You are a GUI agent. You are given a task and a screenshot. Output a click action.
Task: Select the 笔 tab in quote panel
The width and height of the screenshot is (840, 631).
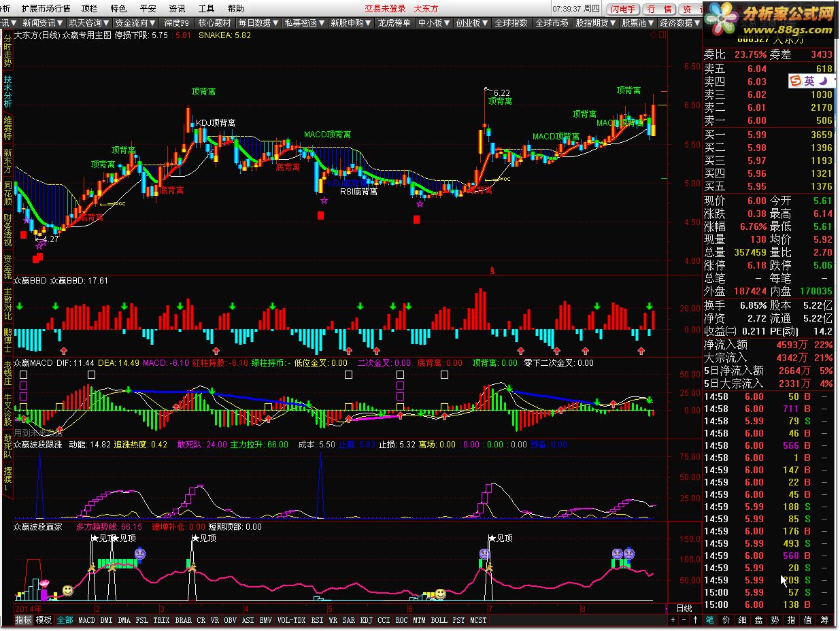(x=709, y=620)
